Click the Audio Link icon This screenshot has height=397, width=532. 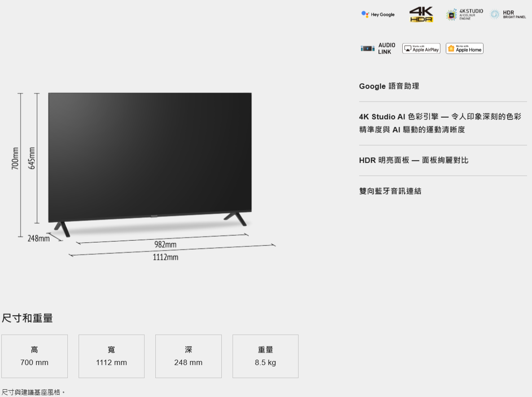pos(378,49)
